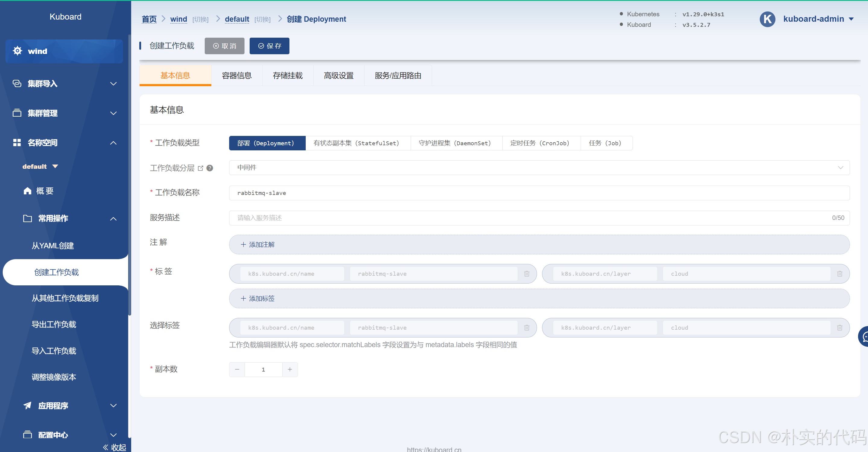Viewport: 868px width, 452px height.
Task: Delete the k8s.kuboard.cn/layer label with trash icon
Action: click(x=839, y=274)
